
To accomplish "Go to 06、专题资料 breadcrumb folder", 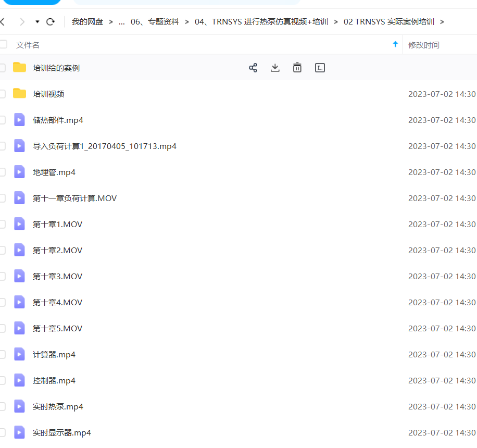I will coord(155,22).
